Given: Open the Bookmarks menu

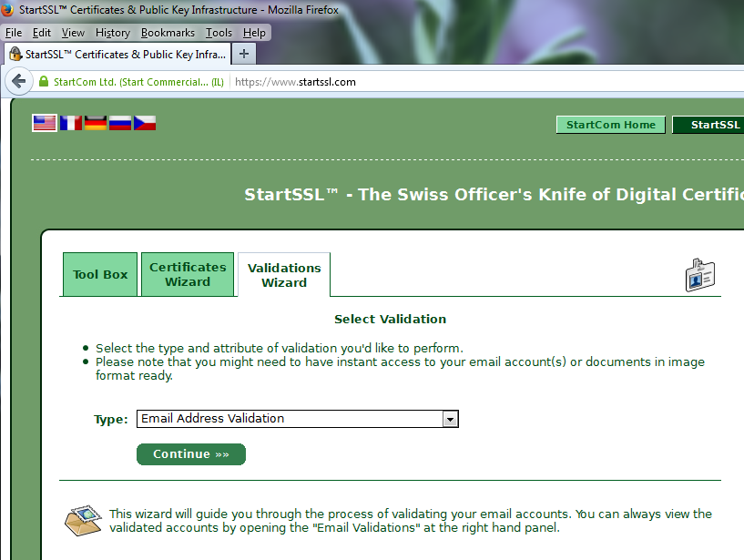Looking at the screenshot, I should 168,33.
